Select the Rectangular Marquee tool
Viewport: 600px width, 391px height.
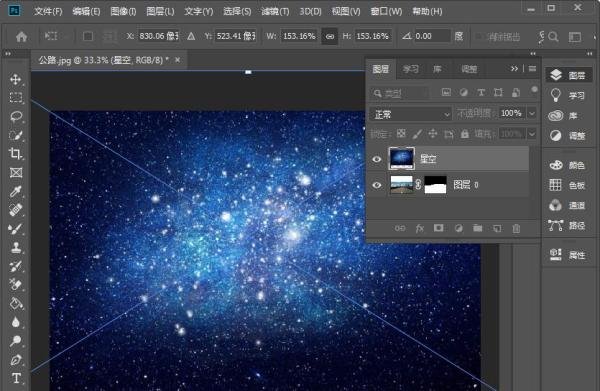tap(16, 98)
